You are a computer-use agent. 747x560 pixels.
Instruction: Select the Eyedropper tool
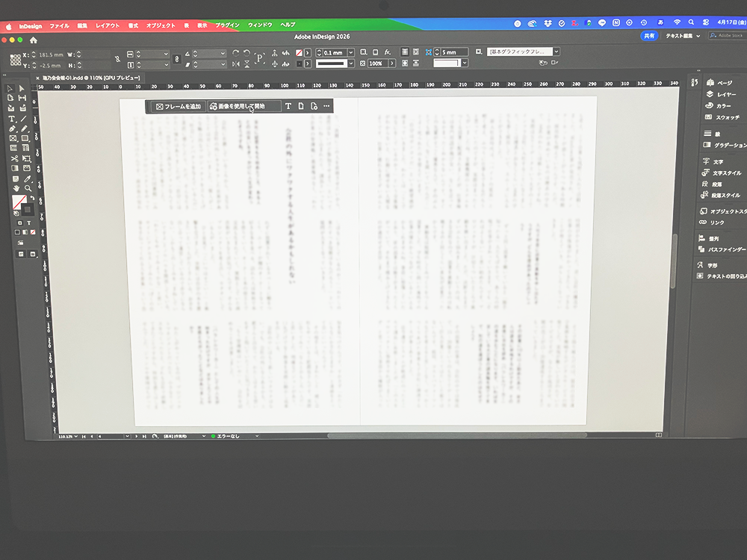(x=27, y=178)
